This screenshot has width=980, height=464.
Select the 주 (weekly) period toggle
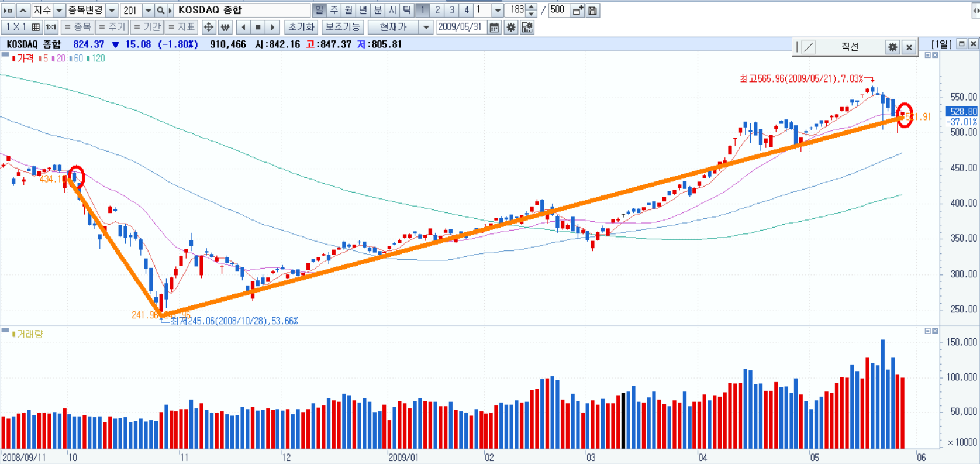[334, 11]
